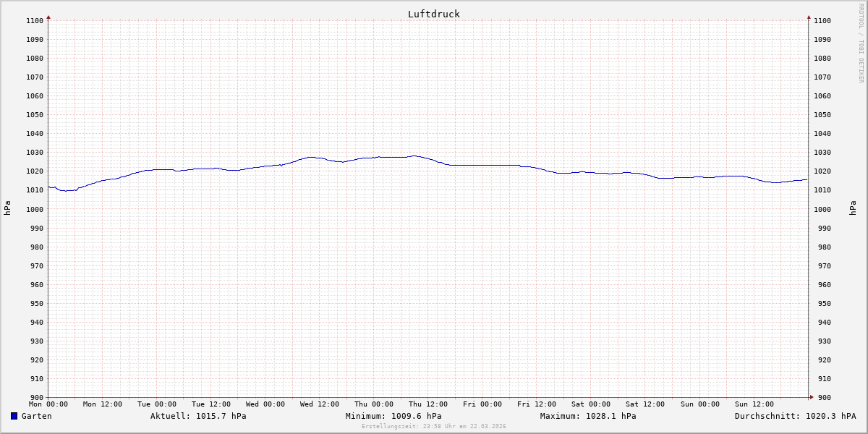The width and height of the screenshot is (868, 434).
Task: Click the 1000 label on the left axis
Action: point(35,209)
